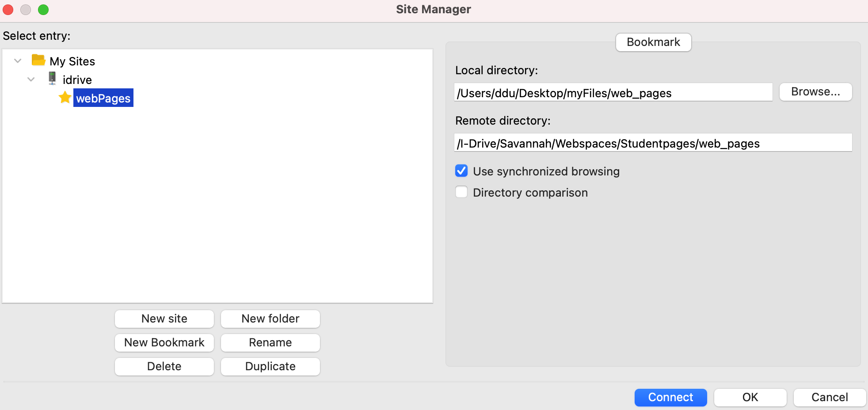Click the My Sites folder icon
Screen dimensions: 868x410
tap(38, 60)
